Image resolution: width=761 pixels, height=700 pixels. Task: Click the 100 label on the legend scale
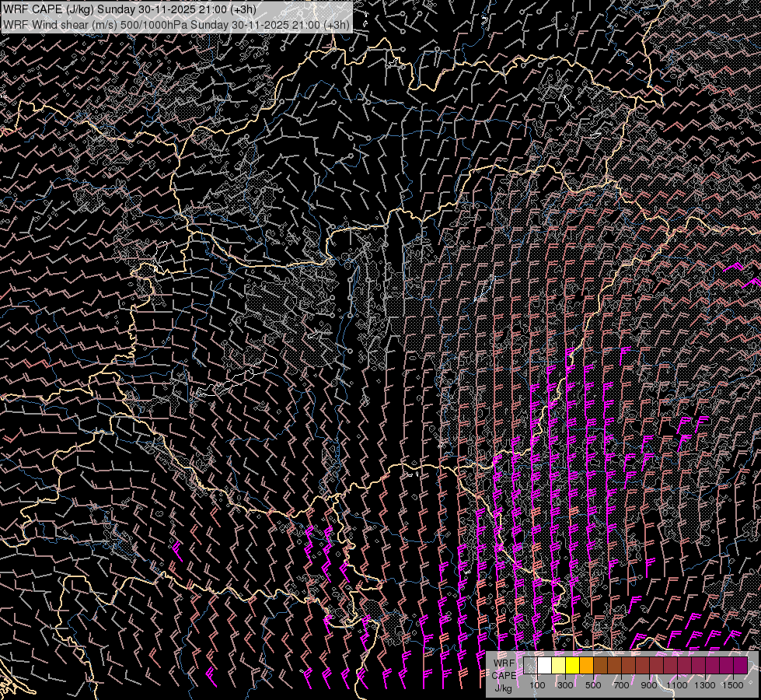pos(537,685)
